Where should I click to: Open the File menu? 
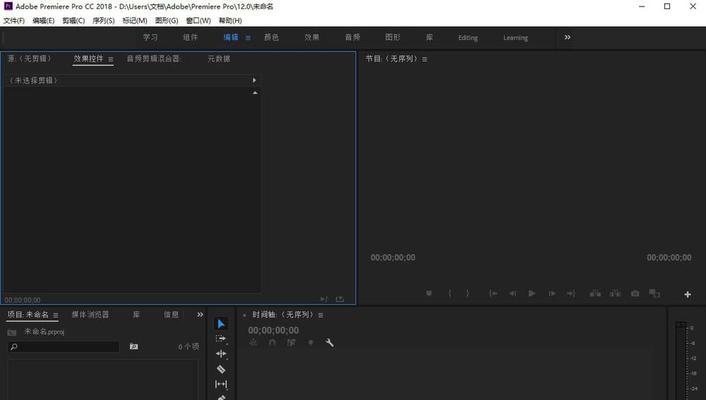click(x=14, y=21)
